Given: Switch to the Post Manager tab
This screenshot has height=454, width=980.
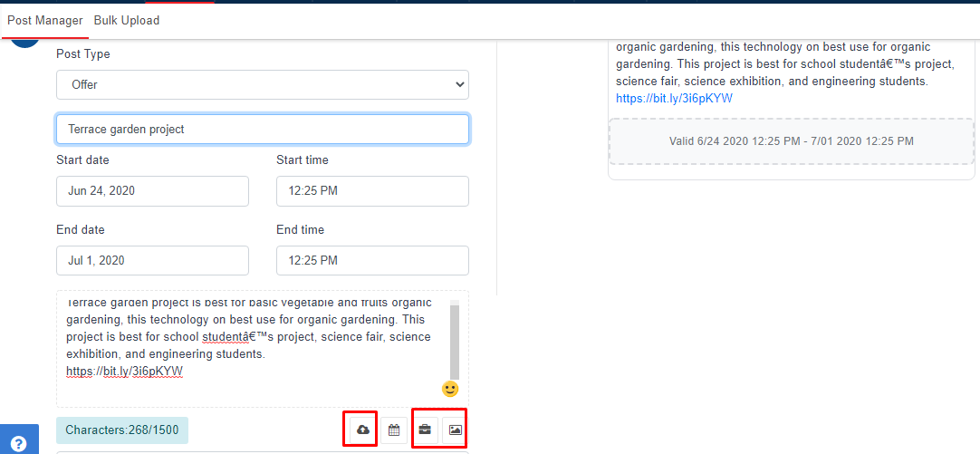Looking at the screenshot, I should tap(45, 20).
